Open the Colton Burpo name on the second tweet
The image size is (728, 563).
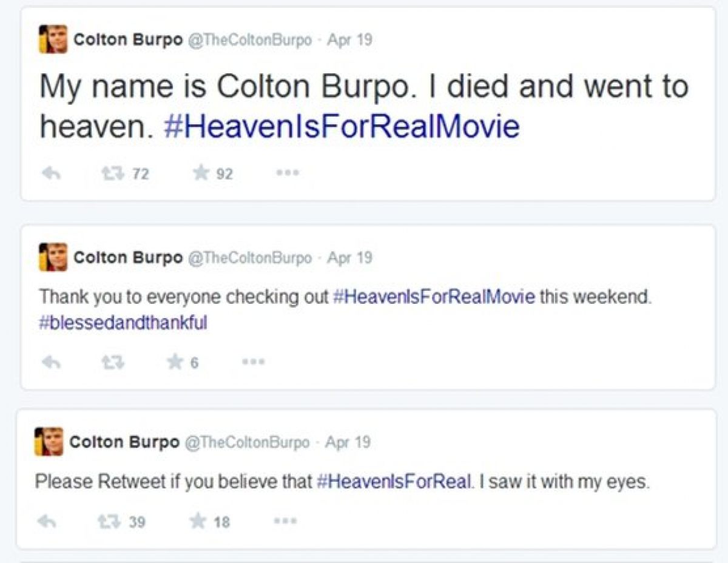tap(128, 258)
